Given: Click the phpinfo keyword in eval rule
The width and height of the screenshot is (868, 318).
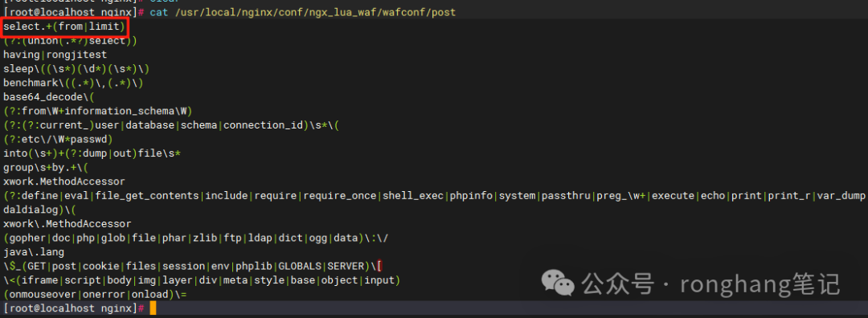Looking at the screenshot, I should tap(471, 196).
